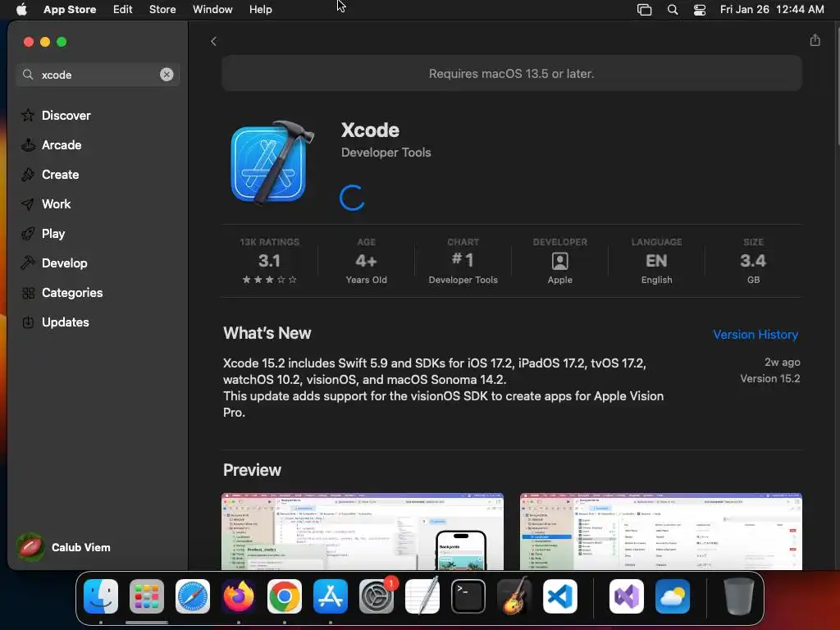Image resolution: width=840 pixels, height=630 pixels.
Task: Open Control Center in menu bar
Action: [x=700, y=10]
